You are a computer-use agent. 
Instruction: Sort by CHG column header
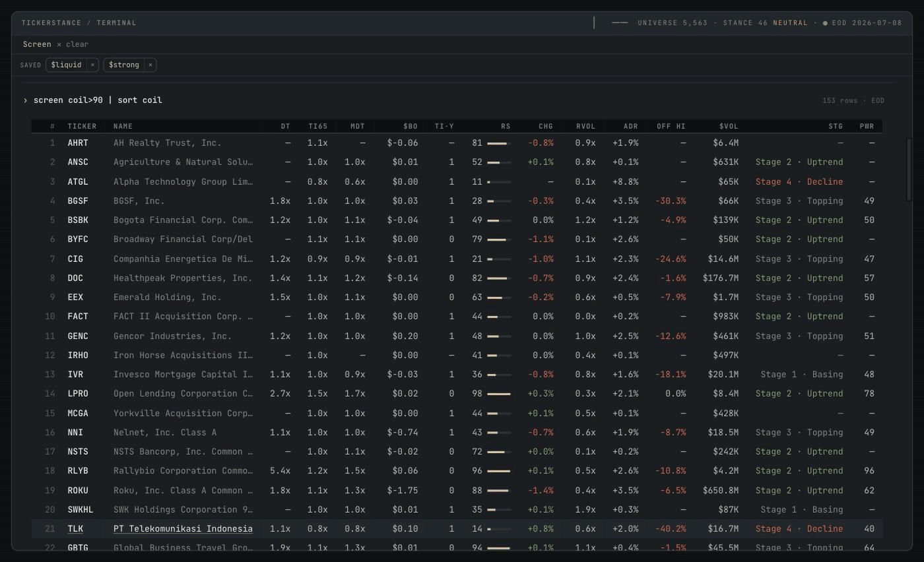[x=546, y=126]
